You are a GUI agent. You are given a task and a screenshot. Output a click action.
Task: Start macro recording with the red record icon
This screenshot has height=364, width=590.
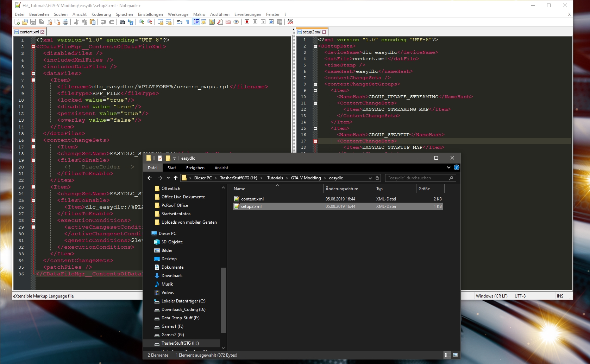click(x=247, y=22)
